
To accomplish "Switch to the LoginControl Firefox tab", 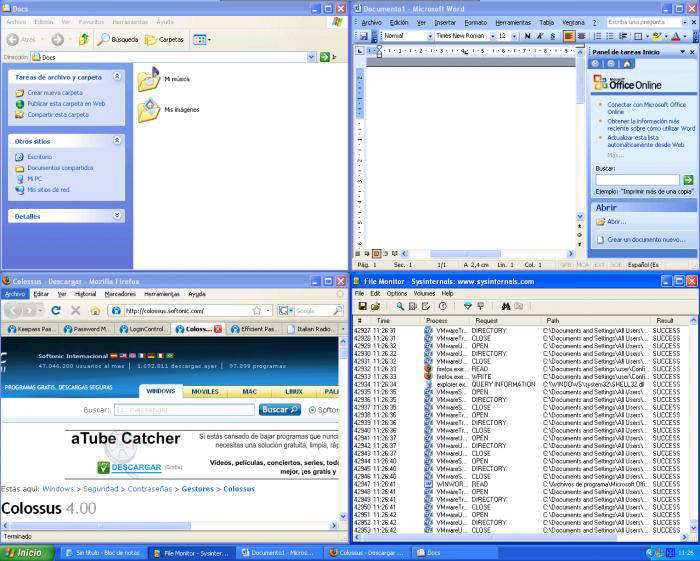I will point(143,329).
